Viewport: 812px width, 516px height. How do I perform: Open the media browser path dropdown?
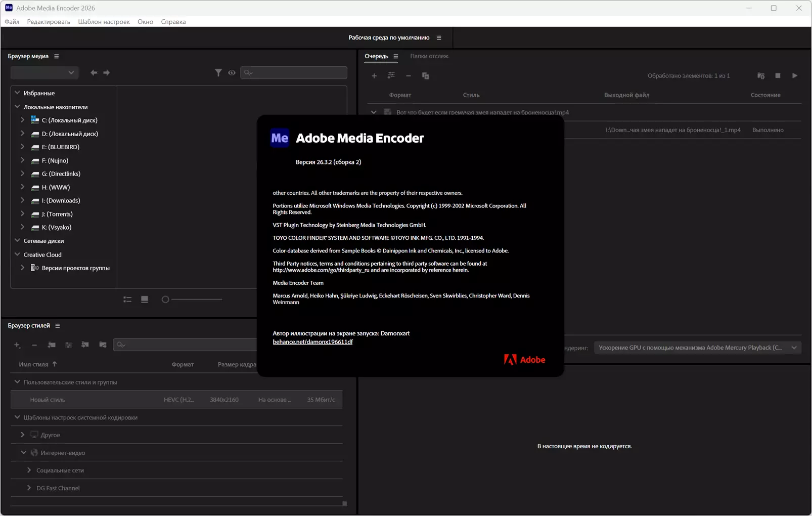click(44, 73)
